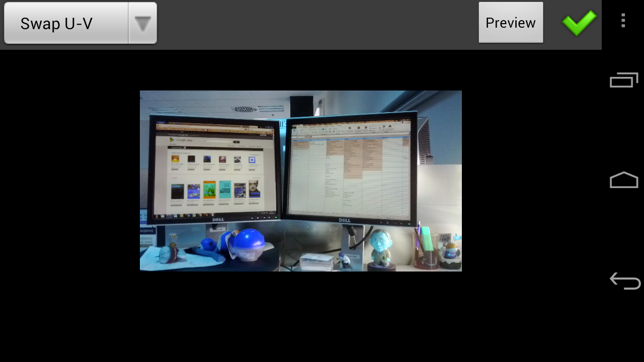Select the image preview showing dual Dell monitors
Image resolution: width=644 pixels, height=362 pixels.
(300, 181)
